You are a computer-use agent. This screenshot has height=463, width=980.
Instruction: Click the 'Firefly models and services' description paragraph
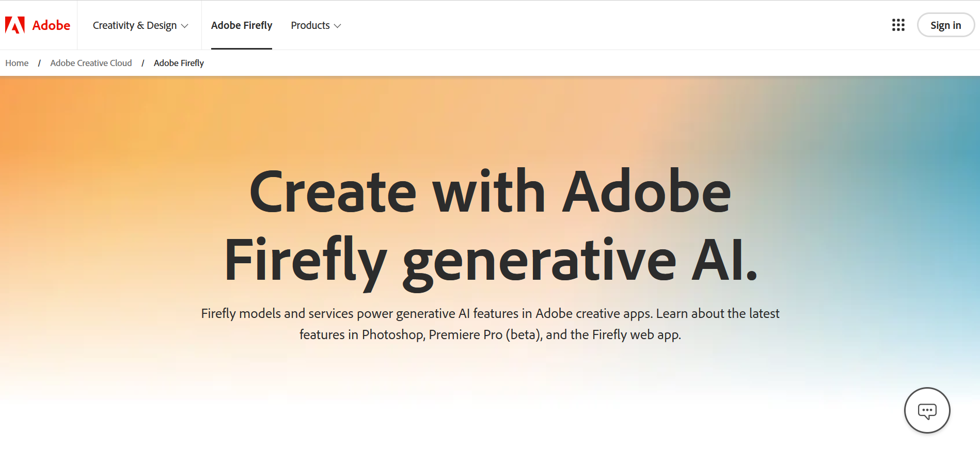tap(490, 324)
